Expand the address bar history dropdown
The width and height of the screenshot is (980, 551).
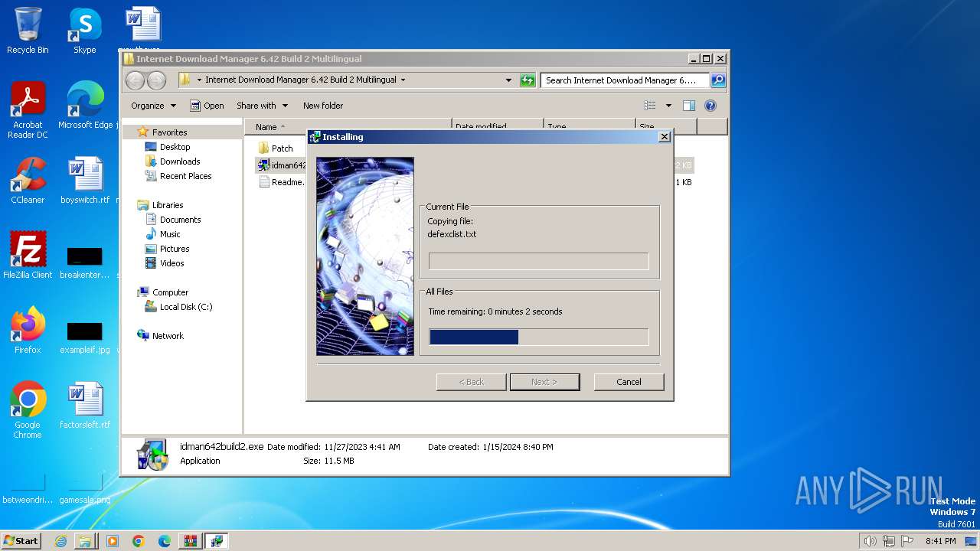coord(508,80)
